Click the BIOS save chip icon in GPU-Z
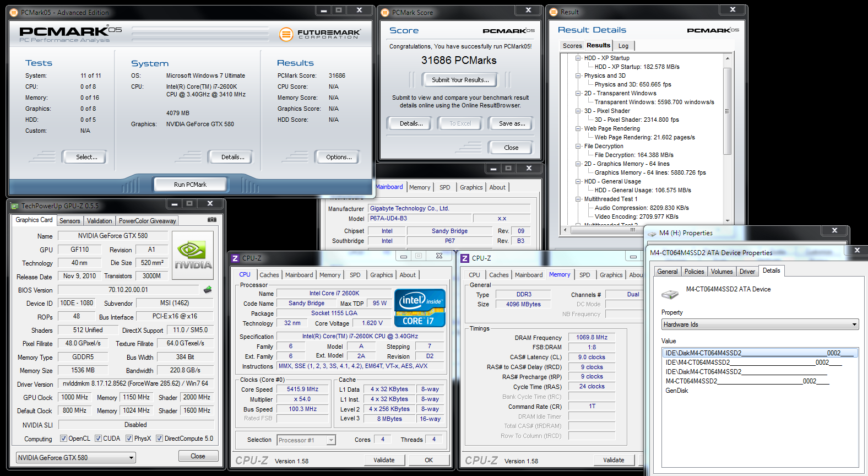868x476 pixels. pos(208,290)
